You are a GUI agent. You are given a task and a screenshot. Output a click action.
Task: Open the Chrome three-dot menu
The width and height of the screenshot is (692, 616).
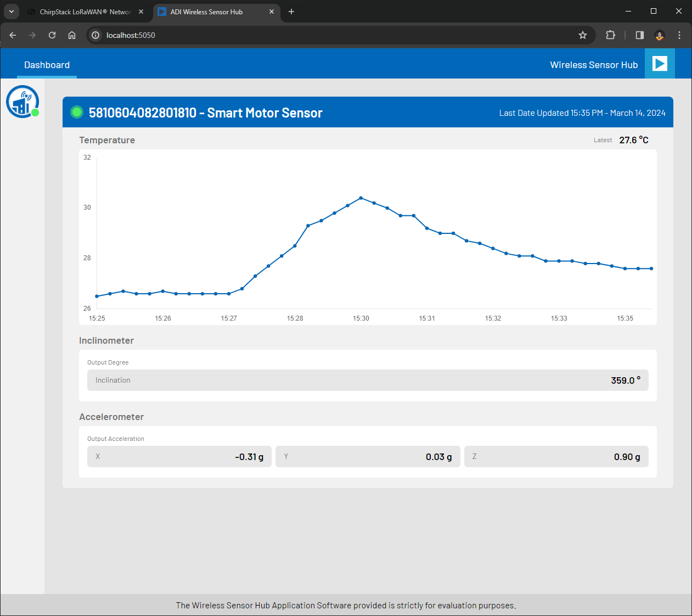pyautogui.click(x=679, y=35)
